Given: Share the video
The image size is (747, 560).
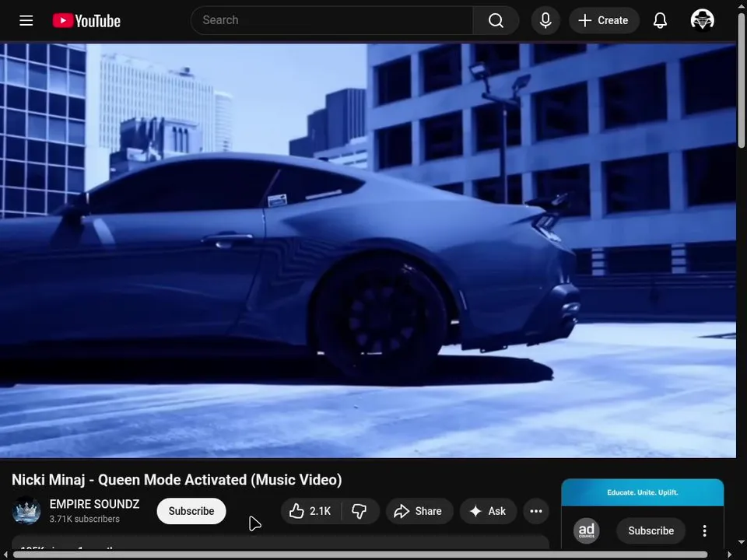Looking at the screenshot, I should tap(419, 511).
